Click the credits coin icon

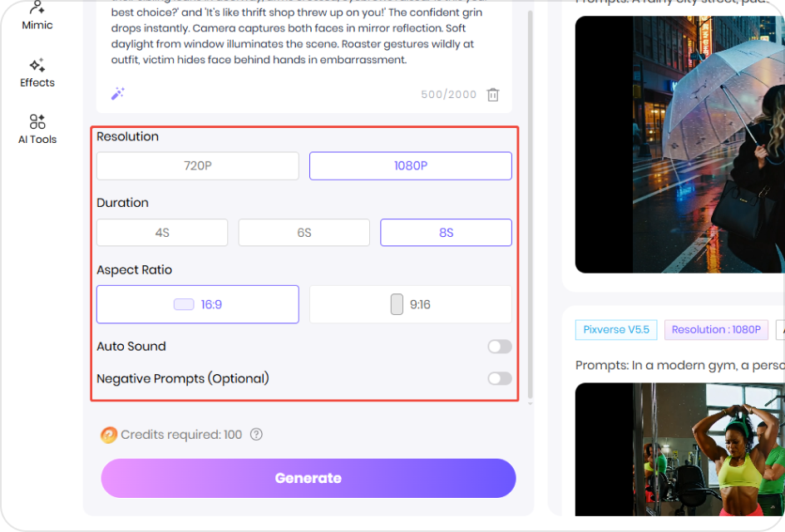click(x=109, y=435)
